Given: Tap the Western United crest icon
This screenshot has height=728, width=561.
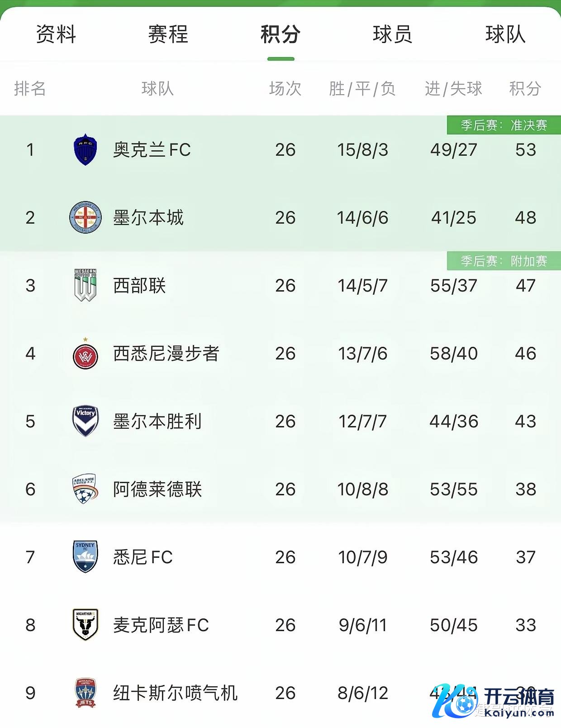Looking at the screenshot, I should [x=85, y=285].
